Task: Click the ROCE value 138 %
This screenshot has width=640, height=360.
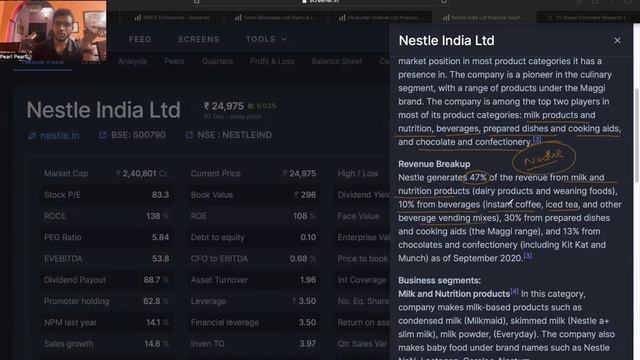Action: pyautogui.click(x=157, y=216)
